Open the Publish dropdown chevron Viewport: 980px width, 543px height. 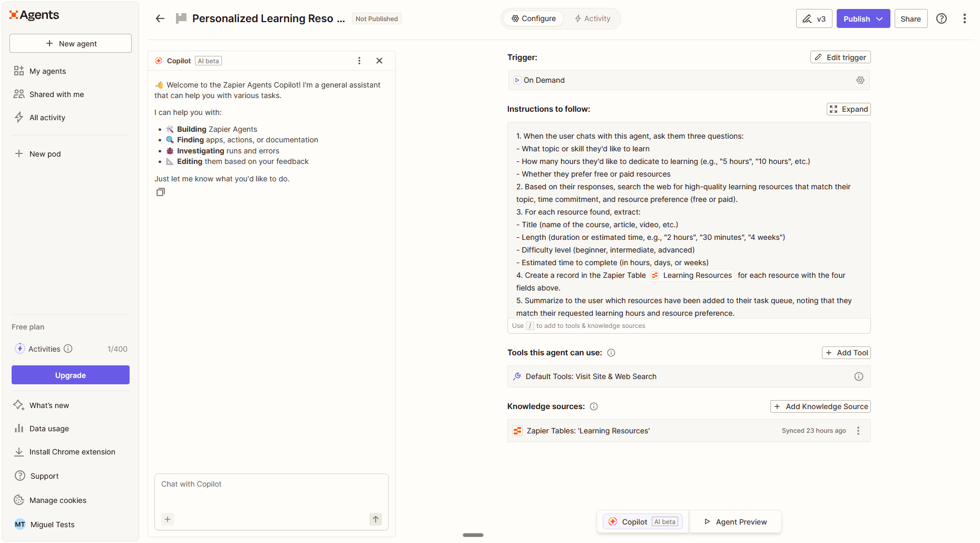click(x=879, y=18)
